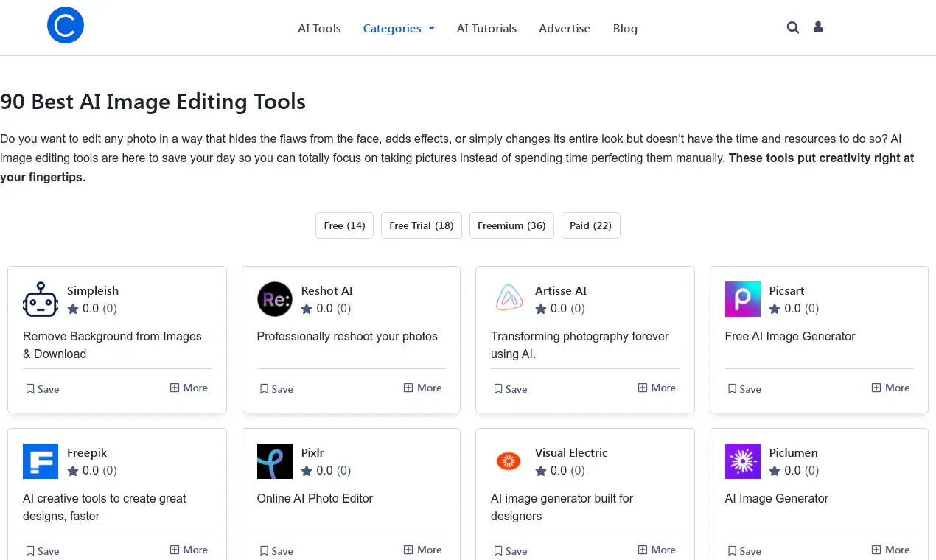Open the Visual Electric title link

[x=572, y=453]
